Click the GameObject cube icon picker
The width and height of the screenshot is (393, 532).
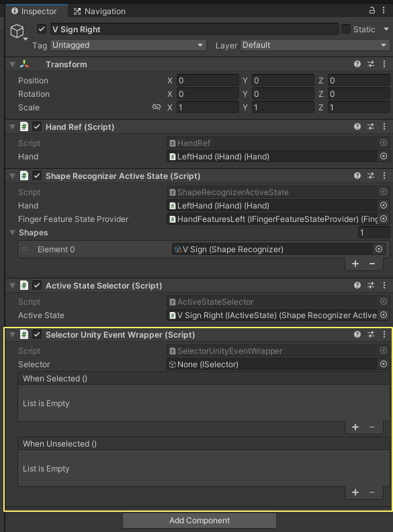17,32
